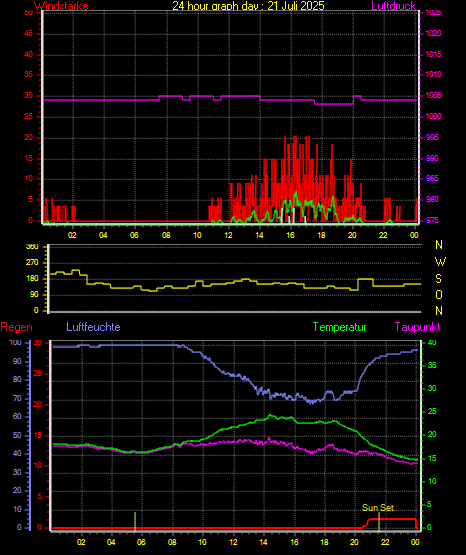Click the 60 value on the blue humidity axis
The width and height of the screenshot is (466, 555).
click(17, 417)
